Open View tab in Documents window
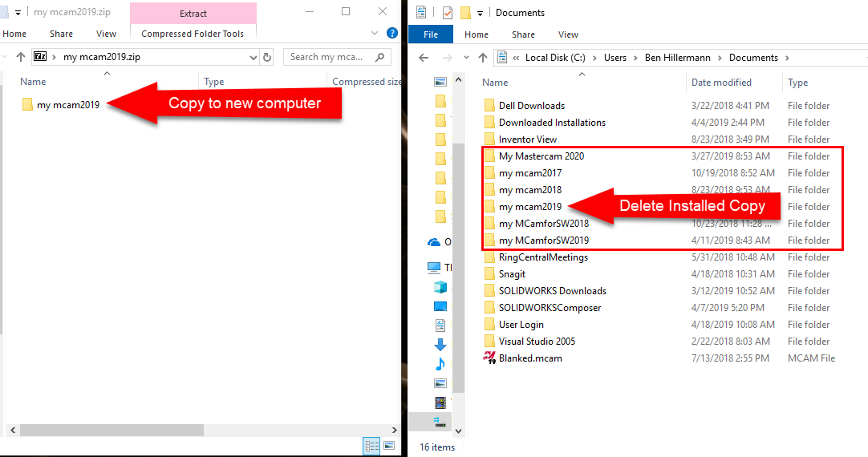 coord(568,34)
